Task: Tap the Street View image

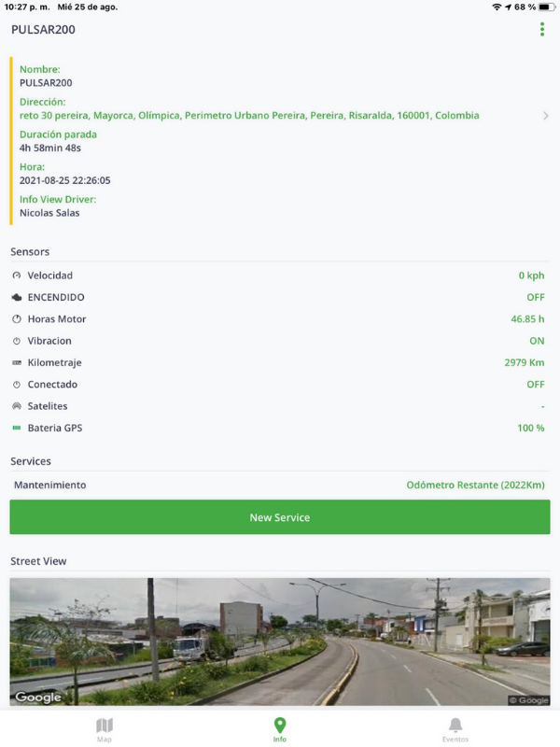Action: pyautogui.click(x=280, y=641)
